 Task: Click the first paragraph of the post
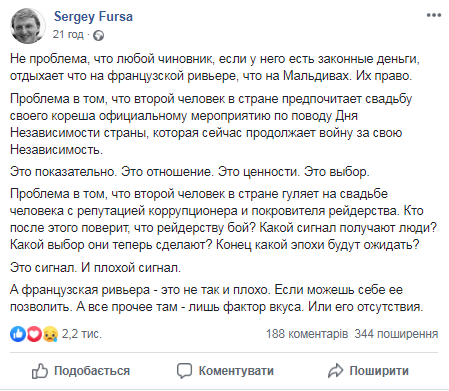click(x=215, y=67)
